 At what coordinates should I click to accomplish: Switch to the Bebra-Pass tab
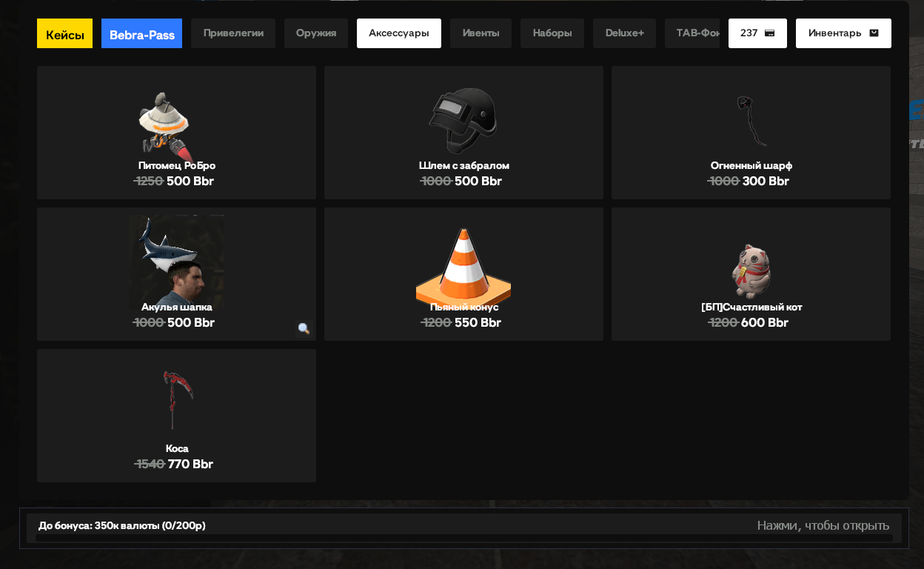pos(141,33)
